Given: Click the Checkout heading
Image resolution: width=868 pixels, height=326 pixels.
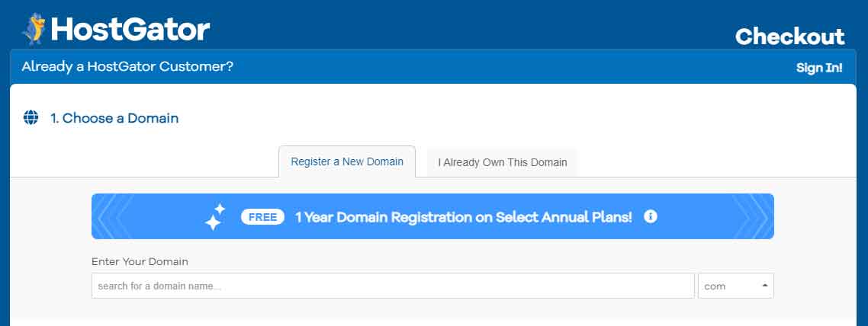Looking at the screenshot, I should pyautogui.click(x=789, y=36).
